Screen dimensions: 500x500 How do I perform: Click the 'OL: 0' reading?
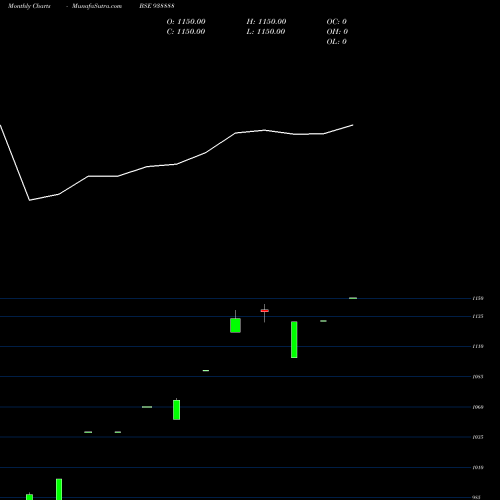coord(337,42)
